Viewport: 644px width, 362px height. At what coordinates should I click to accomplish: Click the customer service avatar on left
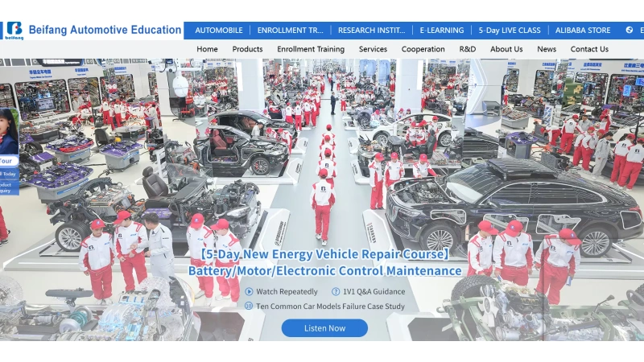coord(8,131)
